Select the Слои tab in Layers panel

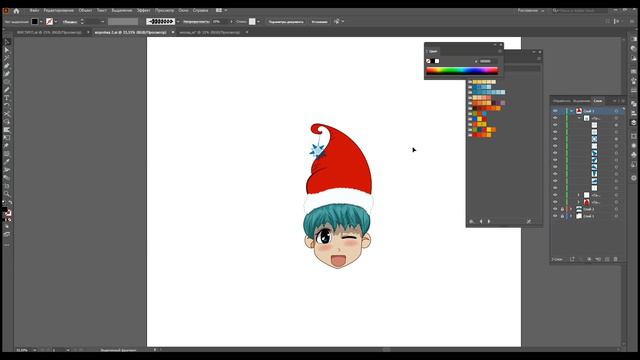598,100
